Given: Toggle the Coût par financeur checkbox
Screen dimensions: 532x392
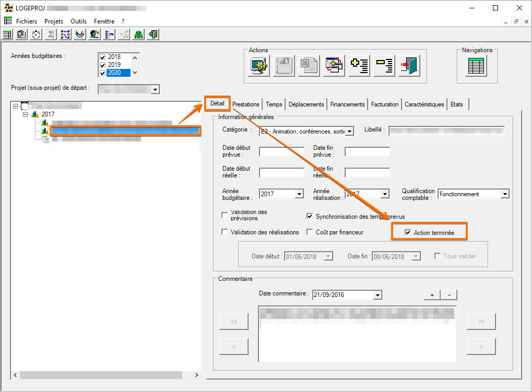Looking at the screenshot, I should point(310,232).
